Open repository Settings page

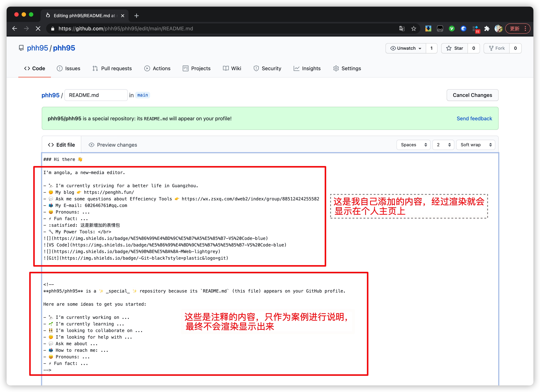coord(351,68)
